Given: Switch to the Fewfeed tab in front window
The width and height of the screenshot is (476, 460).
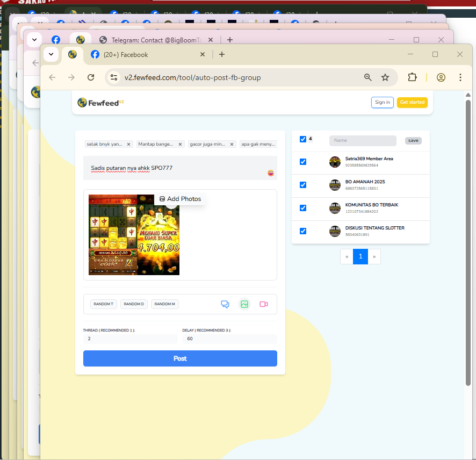Looking at the screenshot, I should [72, 54].
